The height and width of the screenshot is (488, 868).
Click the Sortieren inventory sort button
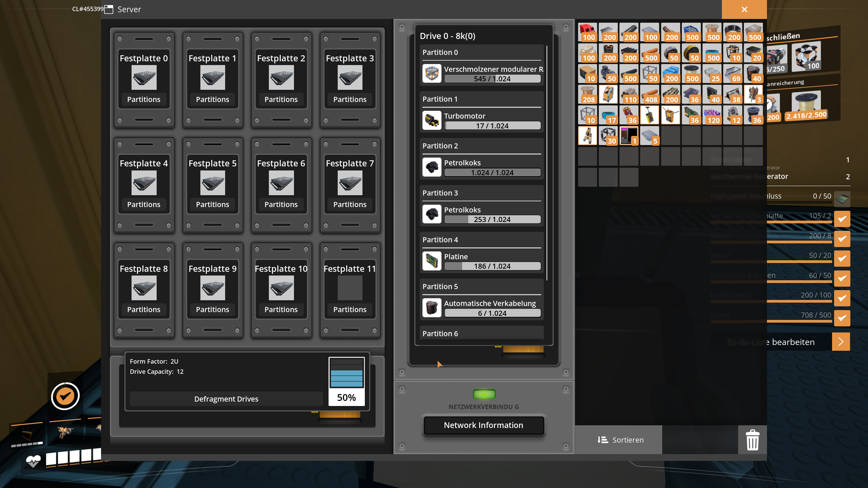coord(620,440)
